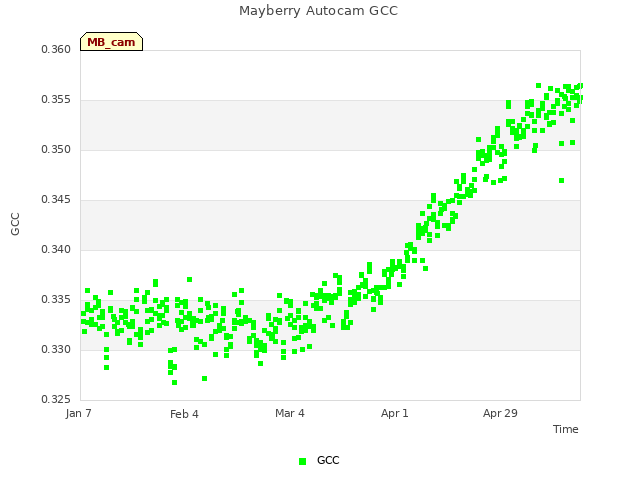Click the vertical GCC axis title
640x480 pixels.
pyautogui.click(x=15, y=224)
